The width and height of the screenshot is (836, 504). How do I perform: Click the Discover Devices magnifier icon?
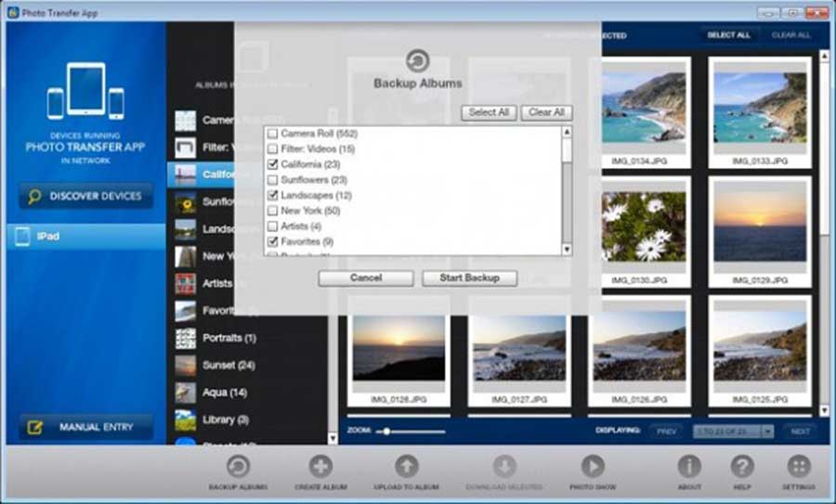[x=34, y=197]
